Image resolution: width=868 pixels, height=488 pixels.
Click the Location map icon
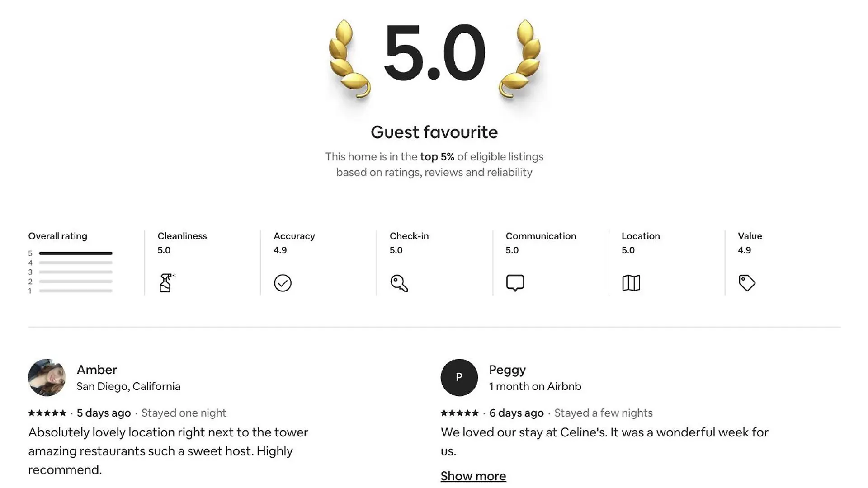tap(631, 283)
